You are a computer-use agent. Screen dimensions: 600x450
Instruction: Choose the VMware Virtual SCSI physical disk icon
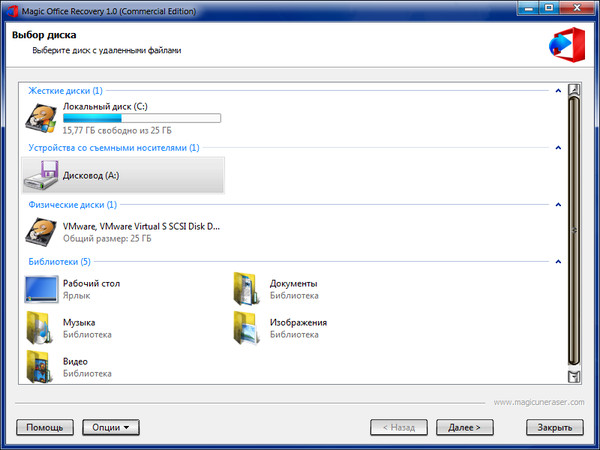[x=42, y=232]
